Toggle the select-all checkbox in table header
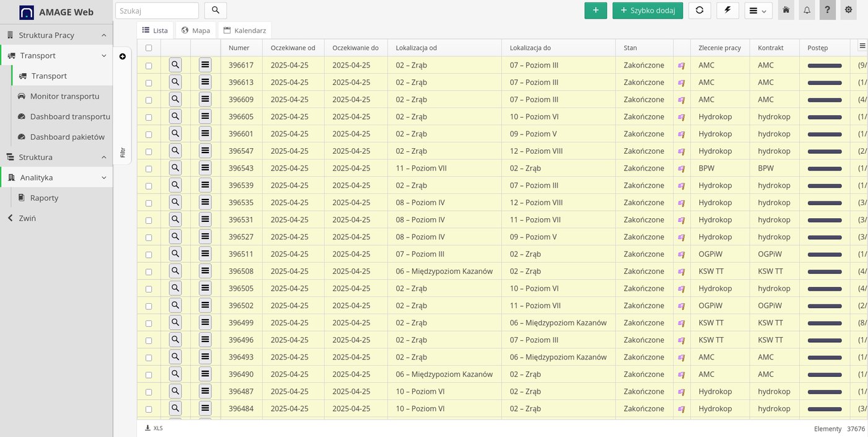This screenshot has height=437, width=868. click(x=149, y=48)
